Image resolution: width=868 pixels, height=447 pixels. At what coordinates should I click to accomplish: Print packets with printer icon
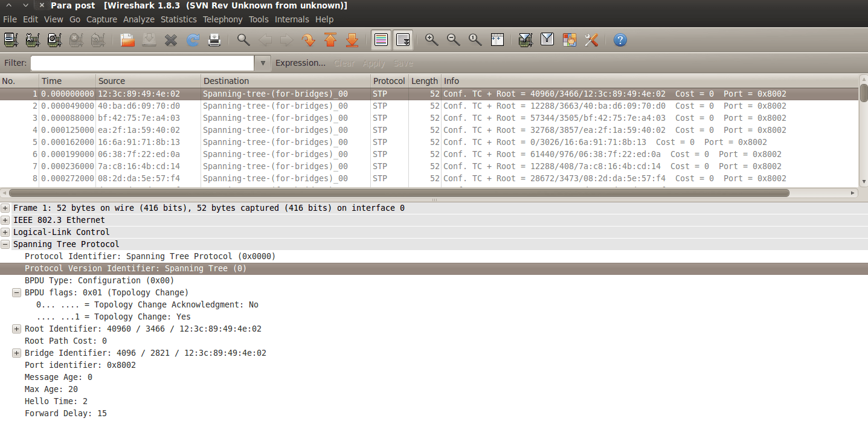coord(214,40)
